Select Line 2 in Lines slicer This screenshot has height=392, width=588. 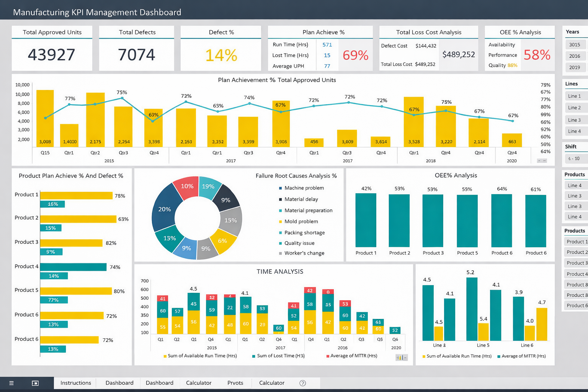(x=575, y=108)
